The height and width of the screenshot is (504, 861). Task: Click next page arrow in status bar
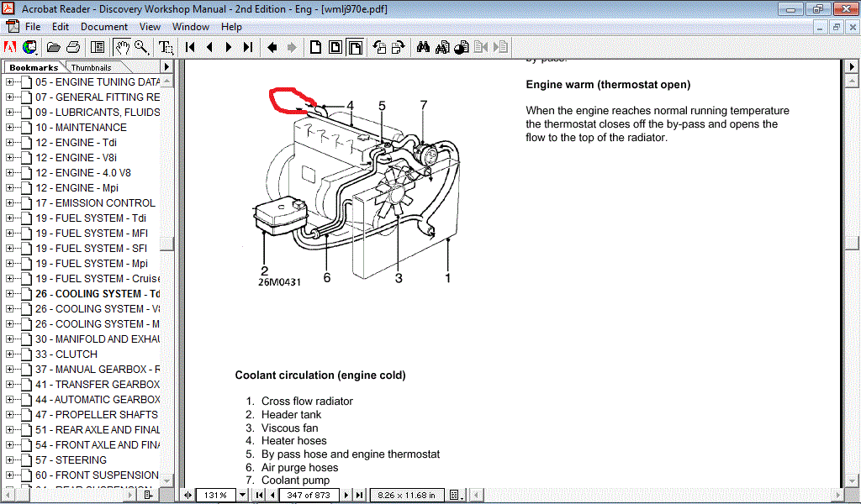coord(347,495)
